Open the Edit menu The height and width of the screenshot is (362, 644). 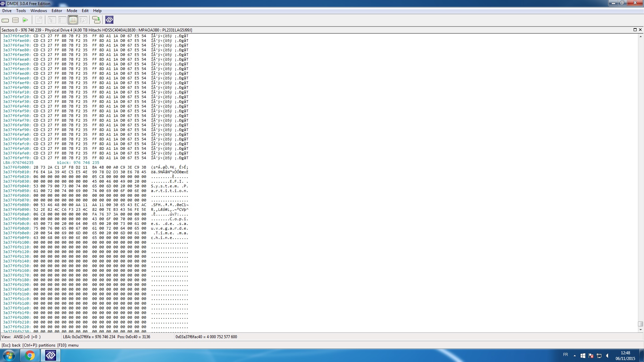click(x=85, y=11)
